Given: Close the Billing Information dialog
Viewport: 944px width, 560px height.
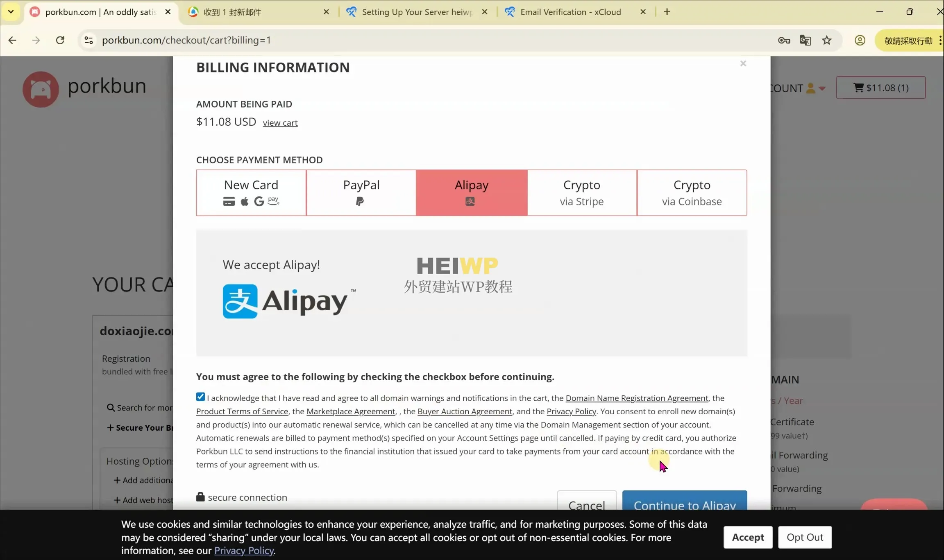Looking at the screenshot, I should (743, 63).
